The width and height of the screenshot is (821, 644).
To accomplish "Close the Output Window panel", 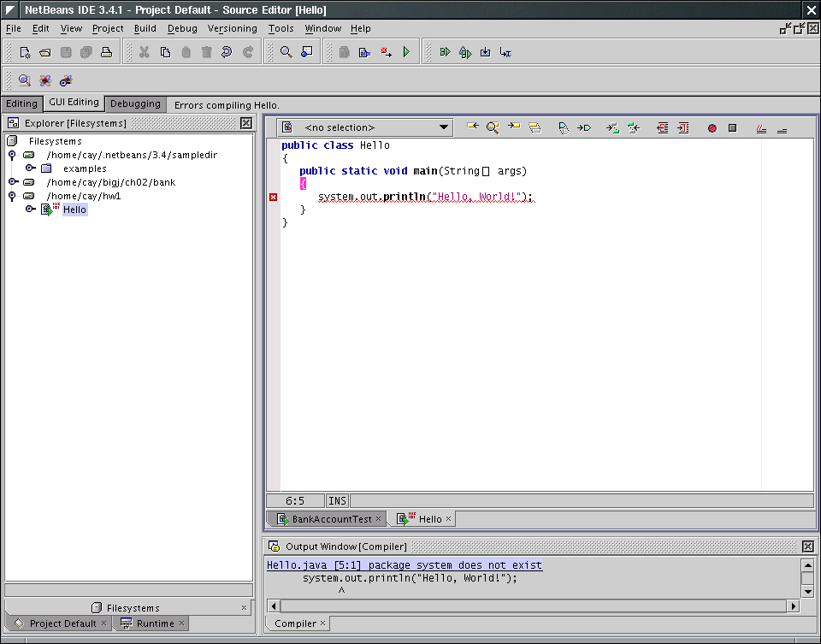I will (808, 547).
